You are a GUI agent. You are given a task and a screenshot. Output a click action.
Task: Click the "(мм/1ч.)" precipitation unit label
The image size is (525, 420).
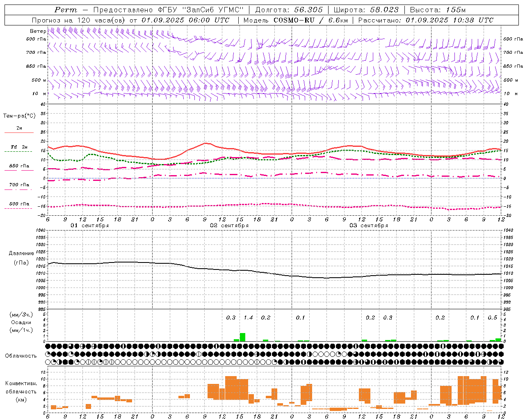pos(21,330)
